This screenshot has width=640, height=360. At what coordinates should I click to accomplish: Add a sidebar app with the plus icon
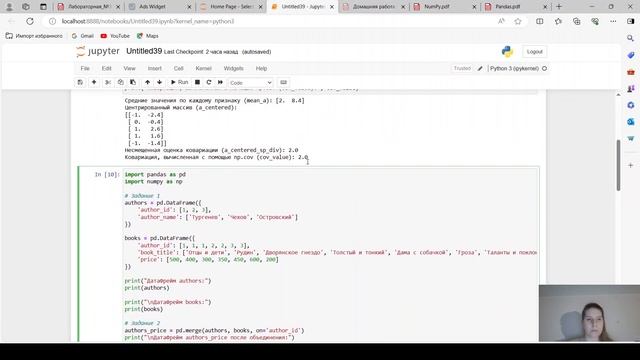631,165
